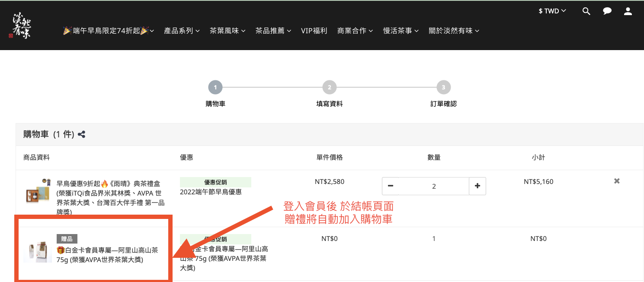644x282 pixels.
Task: Remove the 《雨晴》 gift box item
Action: coord(617,181)
